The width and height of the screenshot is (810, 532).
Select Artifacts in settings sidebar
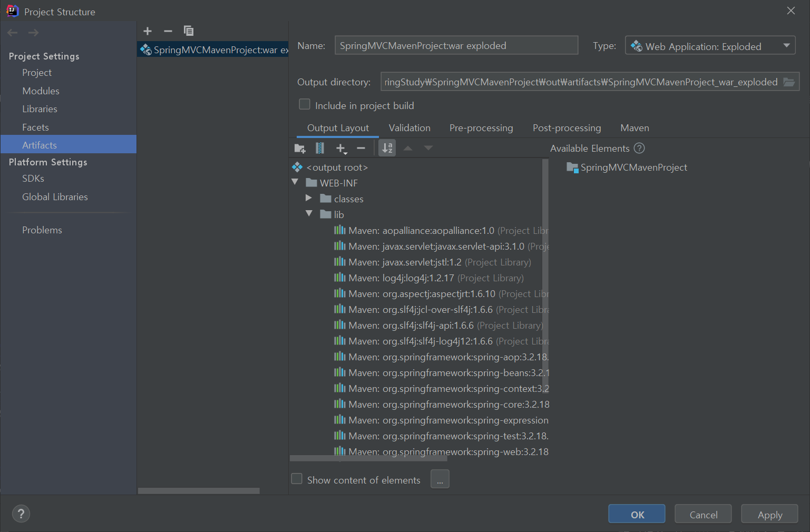point(69,144)
